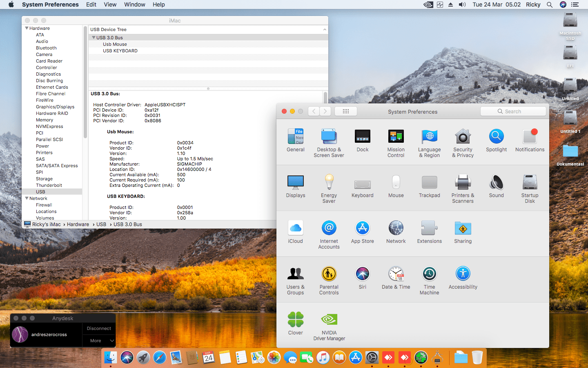Image resolution: width=588 pixels, height=368 pixels.
Task: Open the Window menu in menu bar
Action: click(x=134, y=4)
